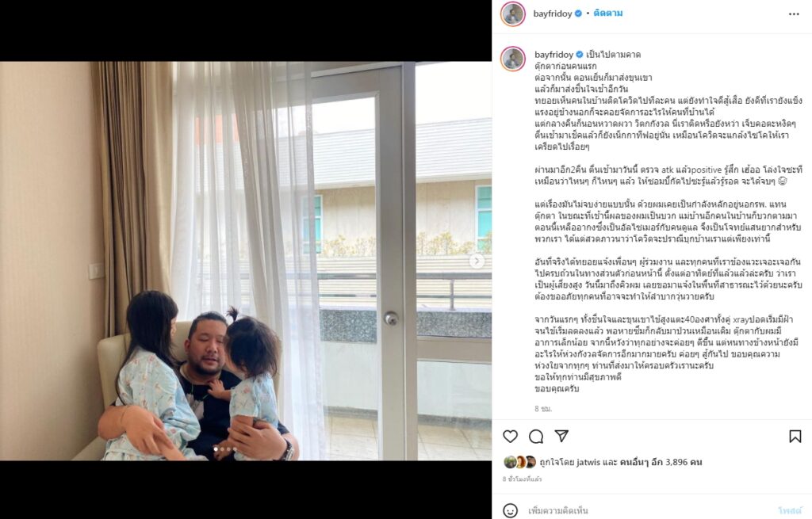This screenshot has width=812, height=519.
Task: Select first carousel dot indicator
Action: (216, 449)
